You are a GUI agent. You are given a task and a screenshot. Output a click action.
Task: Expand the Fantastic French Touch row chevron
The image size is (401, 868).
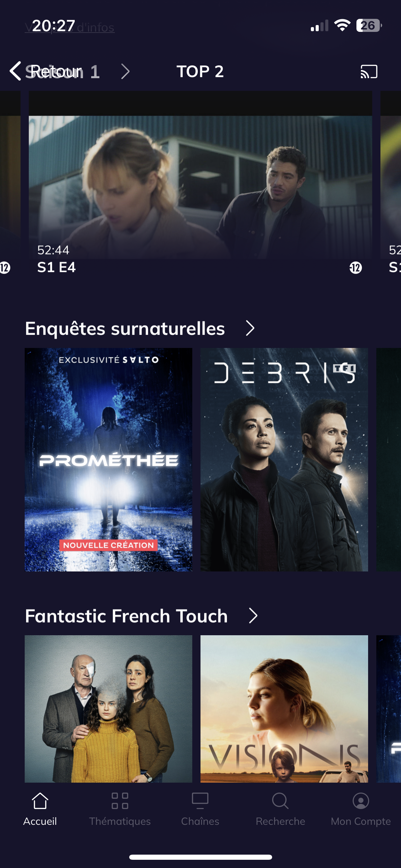253,616
